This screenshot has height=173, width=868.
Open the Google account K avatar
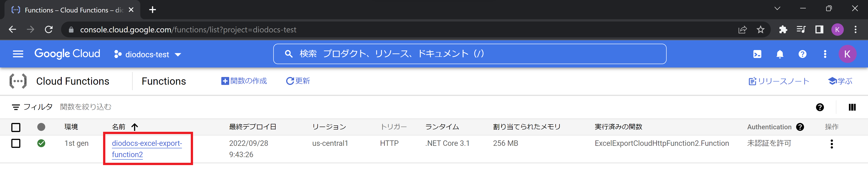[x=847, y=54]
